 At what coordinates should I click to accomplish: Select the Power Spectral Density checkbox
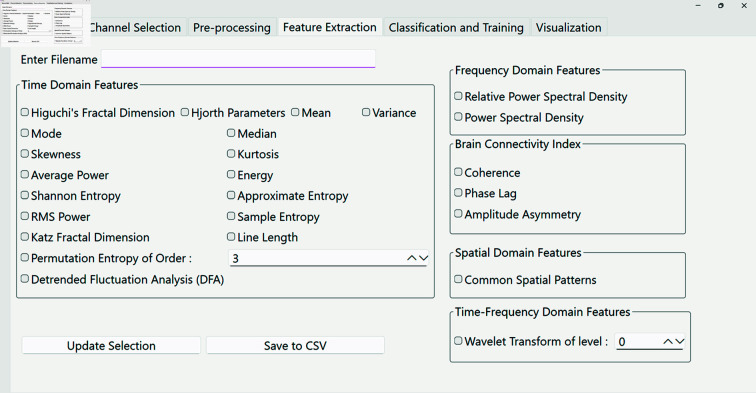[x=458, y=117]
